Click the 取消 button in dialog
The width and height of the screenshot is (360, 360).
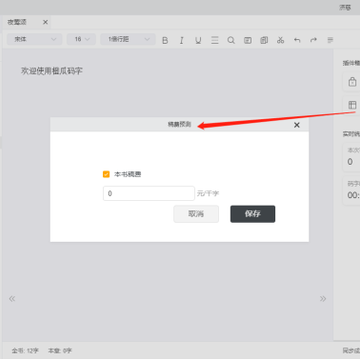(x=196, y=214)
